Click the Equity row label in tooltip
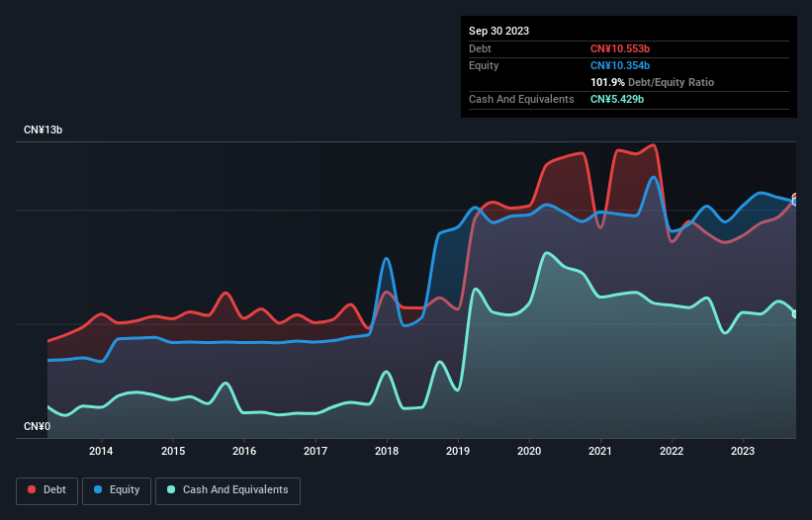 (x=484, y=65)
